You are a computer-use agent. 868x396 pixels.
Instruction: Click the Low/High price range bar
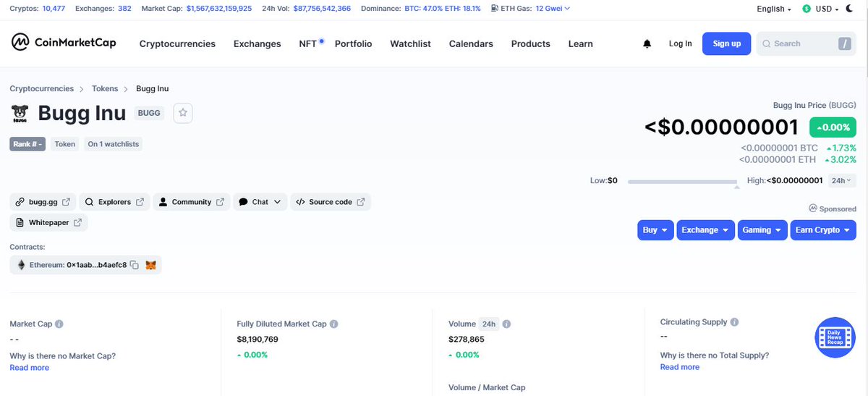[682, 181]
